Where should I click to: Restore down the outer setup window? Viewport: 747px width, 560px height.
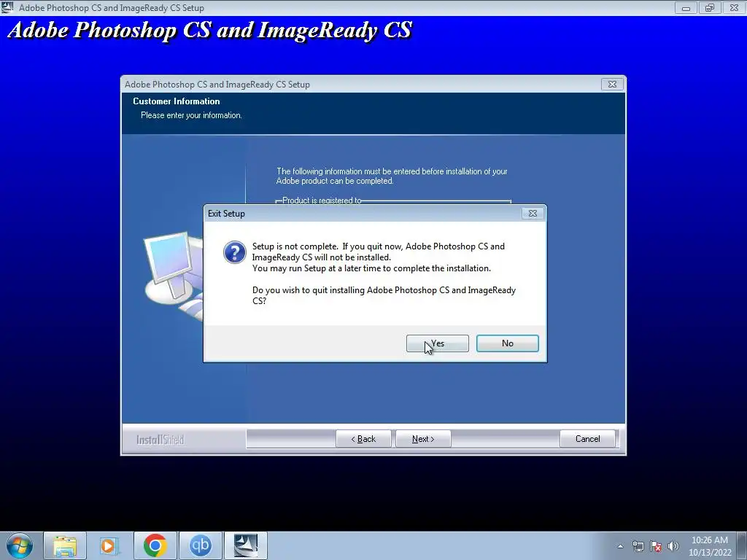[x=710, y=7]
